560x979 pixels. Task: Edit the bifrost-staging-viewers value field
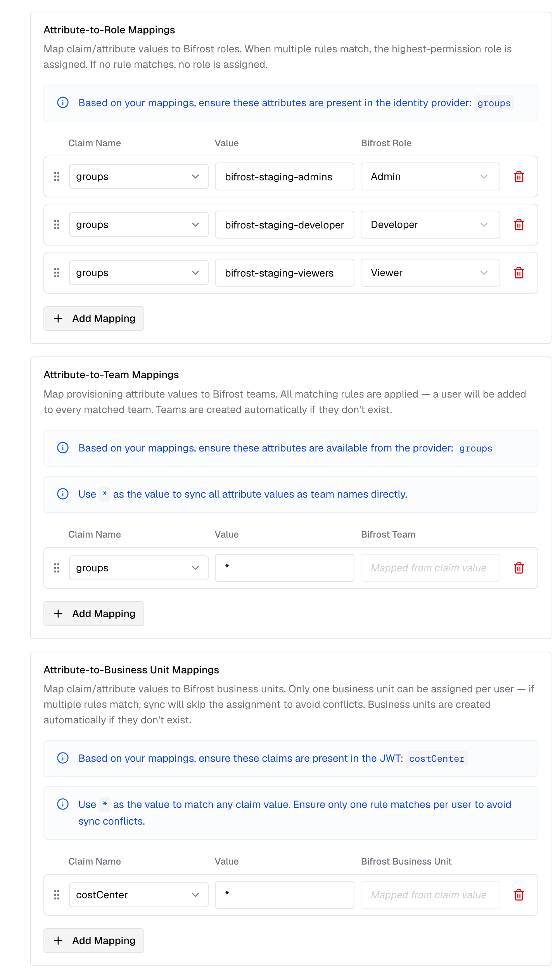click(285, 273)
